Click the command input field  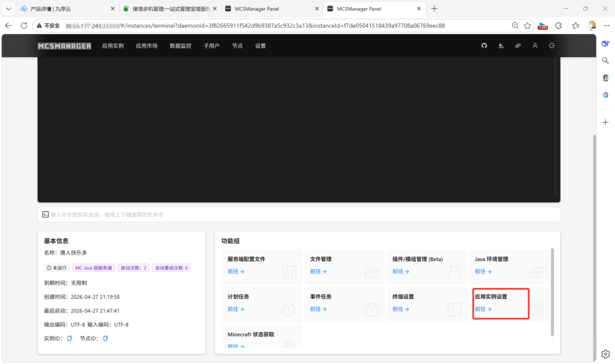[299, 215]
